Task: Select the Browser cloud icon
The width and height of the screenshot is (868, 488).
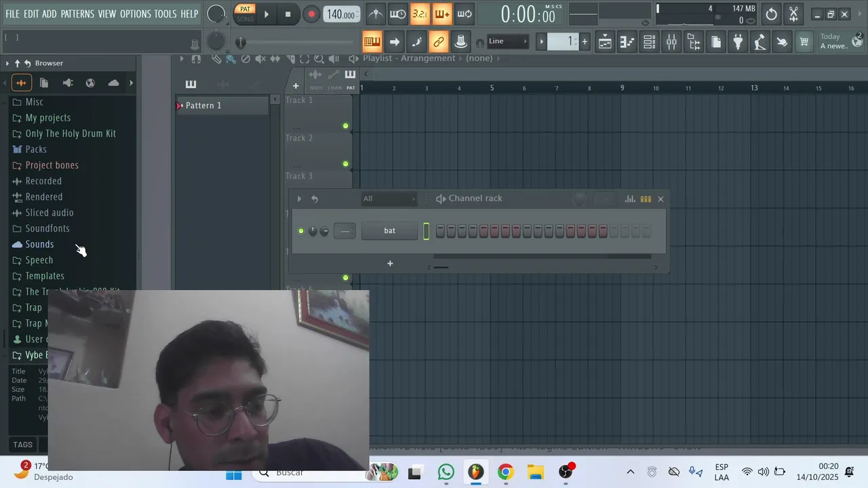Action: (113, 83)
